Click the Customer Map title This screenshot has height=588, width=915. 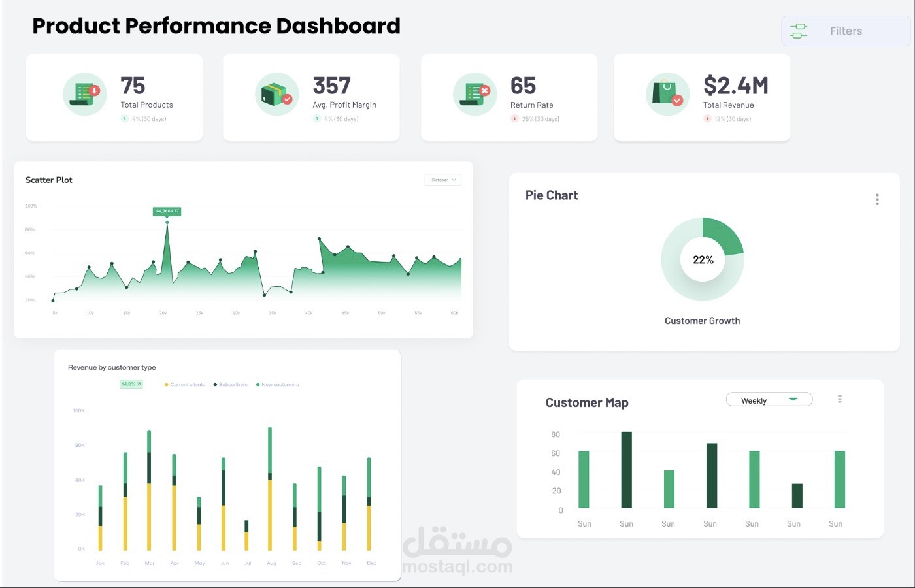(587, 402)
